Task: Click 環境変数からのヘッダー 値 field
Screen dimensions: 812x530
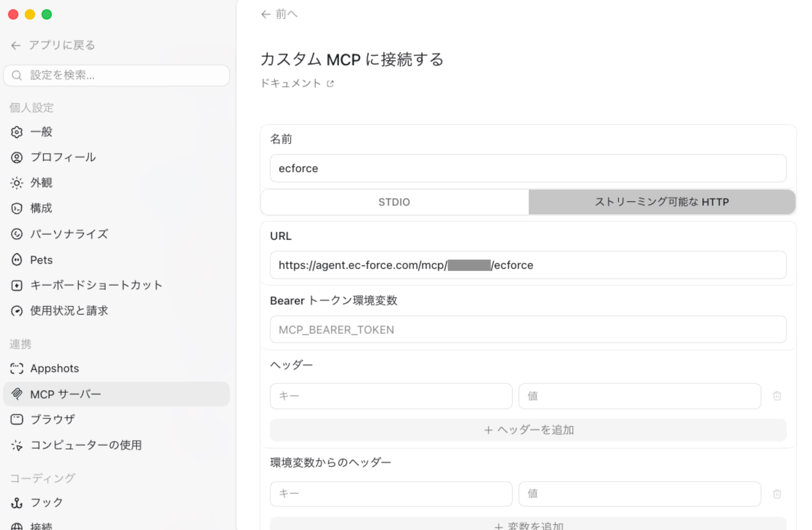Action: tap(640, 494)
